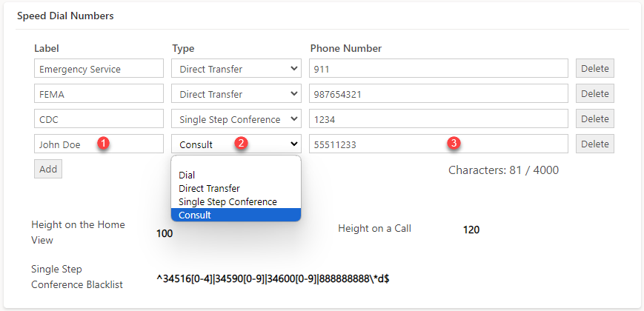This screenshot has height=311, width=644.
Task: Click the Height on a Call value 120
Action: click(x=471, y=230)
